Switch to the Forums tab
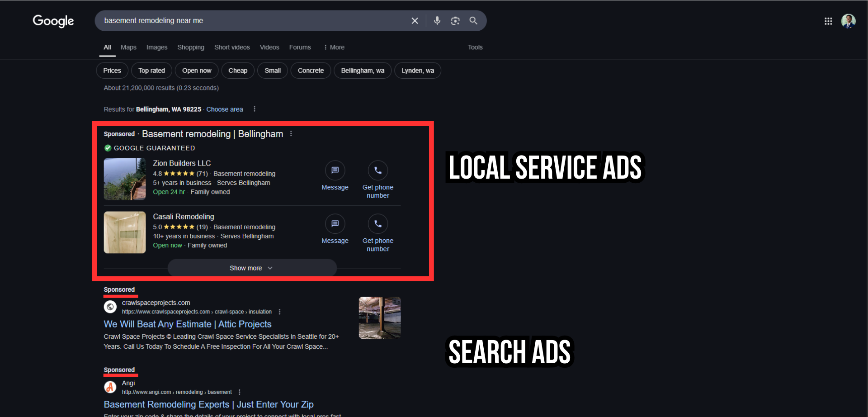The image size is (868, 417). [300, 47]
